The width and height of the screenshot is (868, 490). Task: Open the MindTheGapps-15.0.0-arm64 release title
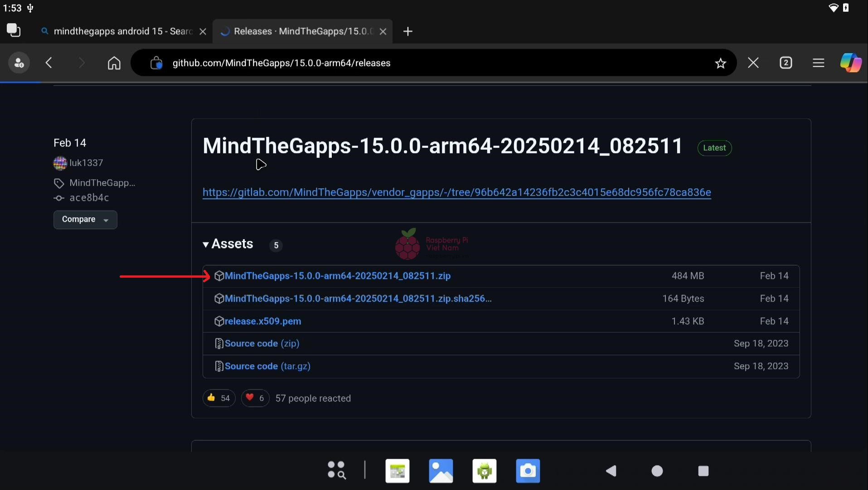pyautogui.click(x=443, y=146)
